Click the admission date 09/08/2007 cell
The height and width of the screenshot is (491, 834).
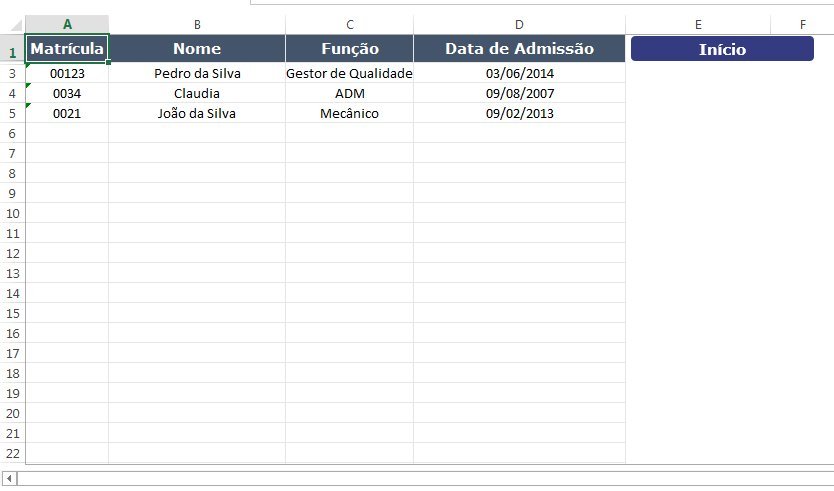pos(519,93)
